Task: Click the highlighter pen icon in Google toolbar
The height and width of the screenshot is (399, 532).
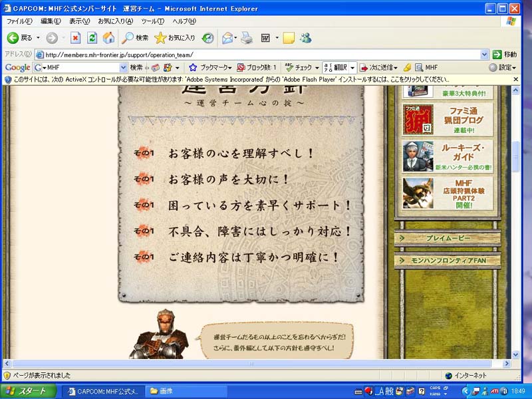Action: (408, 68)
